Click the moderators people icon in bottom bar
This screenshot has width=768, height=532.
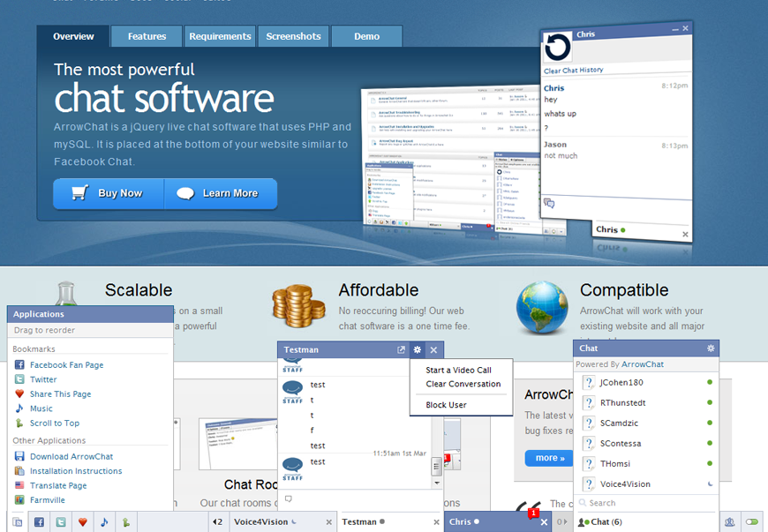(x=730, y=522)
